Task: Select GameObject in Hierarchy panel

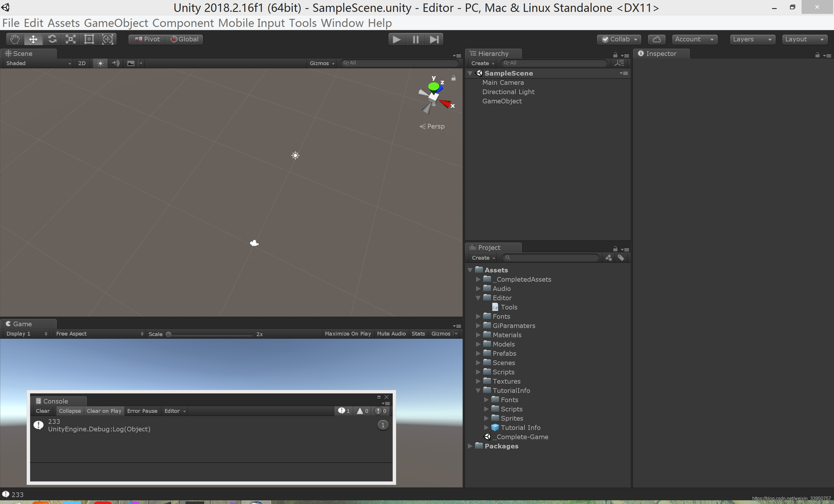Action: click(502, 101)
